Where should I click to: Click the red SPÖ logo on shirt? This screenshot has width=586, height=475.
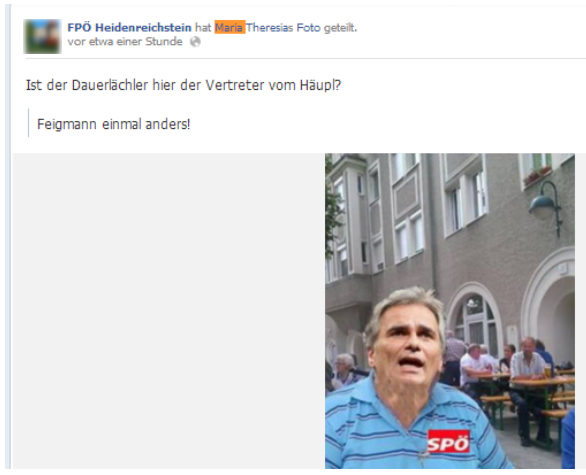click(x=448, y=442)
